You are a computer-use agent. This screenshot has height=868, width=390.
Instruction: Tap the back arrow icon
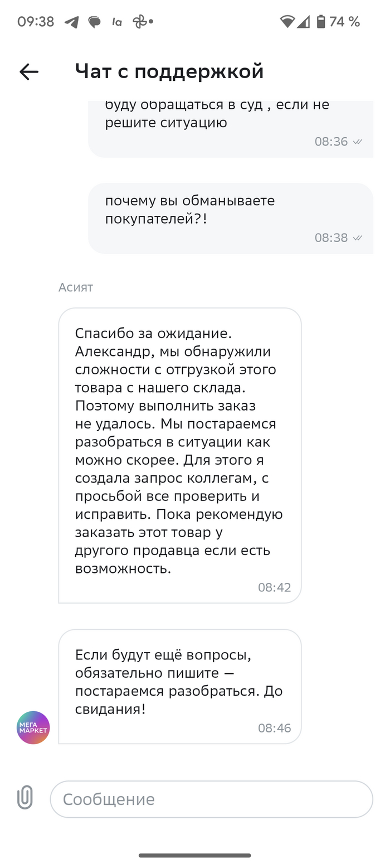[x=29, y=71]
